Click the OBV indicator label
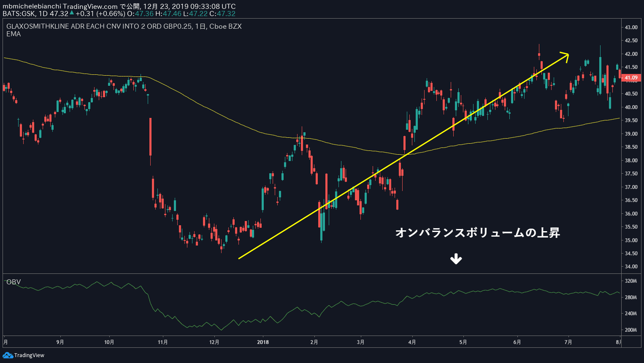644x363 pixels. (14, 282)
